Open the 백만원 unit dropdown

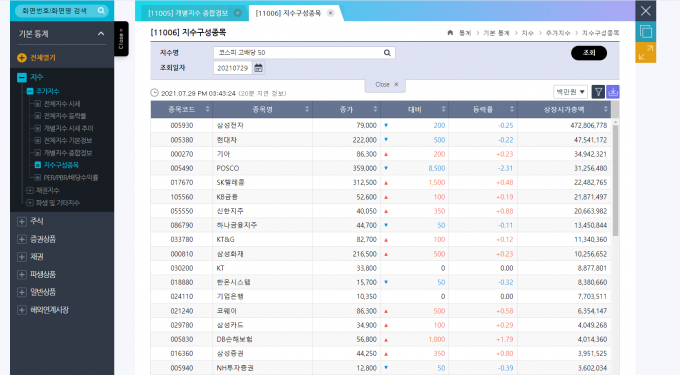[570, 92]
